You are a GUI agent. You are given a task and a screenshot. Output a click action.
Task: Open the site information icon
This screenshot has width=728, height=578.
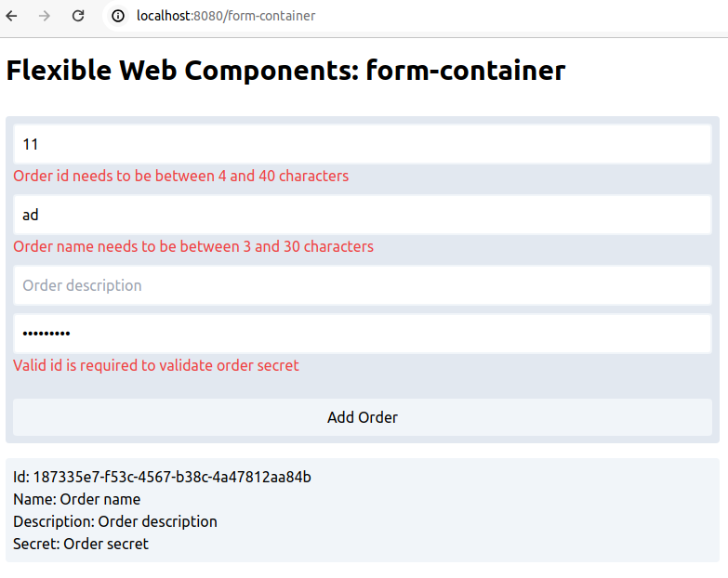coord(118,16)
